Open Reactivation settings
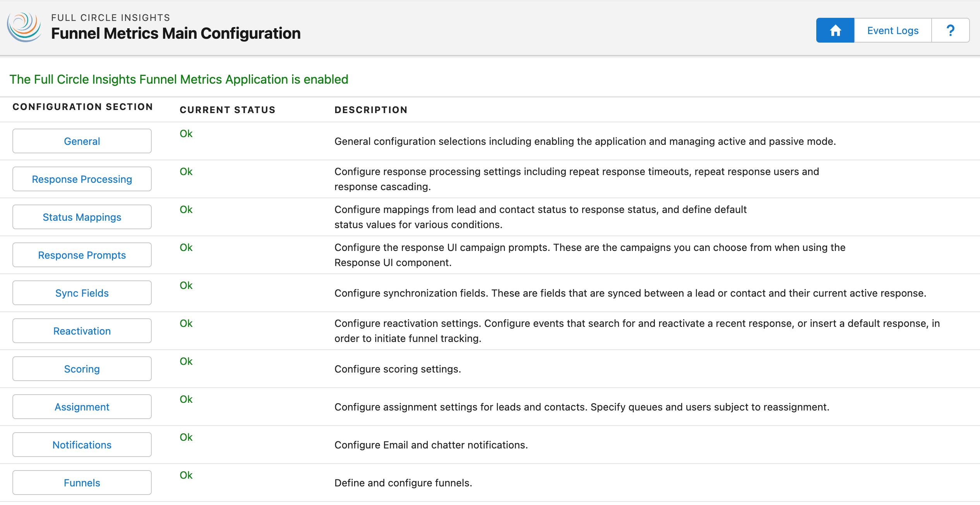 click(82, 331)
